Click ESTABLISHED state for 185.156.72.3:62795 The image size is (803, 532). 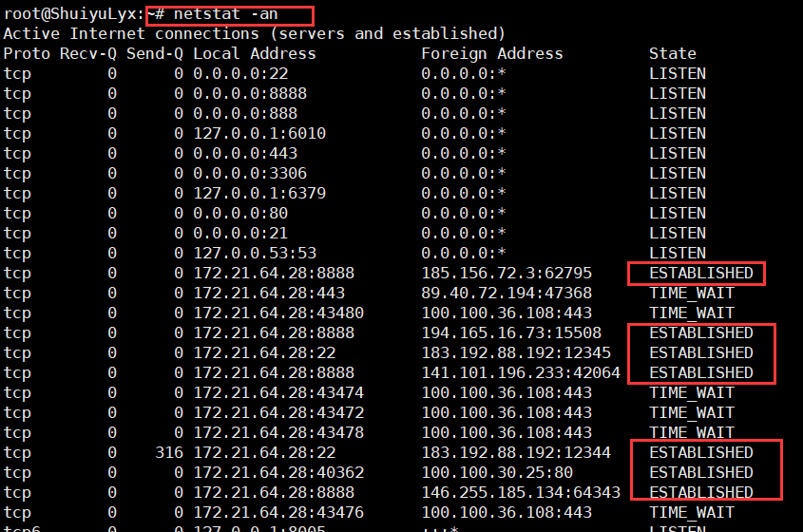click(x=701, y=274)
